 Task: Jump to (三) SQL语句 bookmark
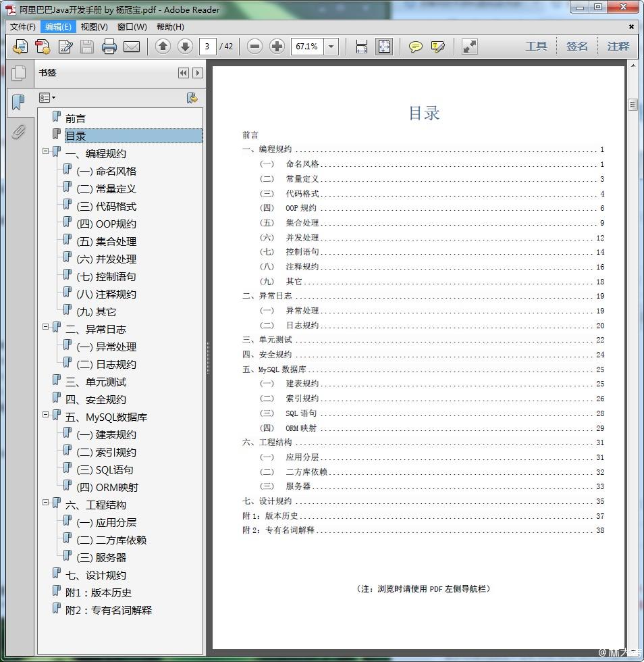pos(105,470)
